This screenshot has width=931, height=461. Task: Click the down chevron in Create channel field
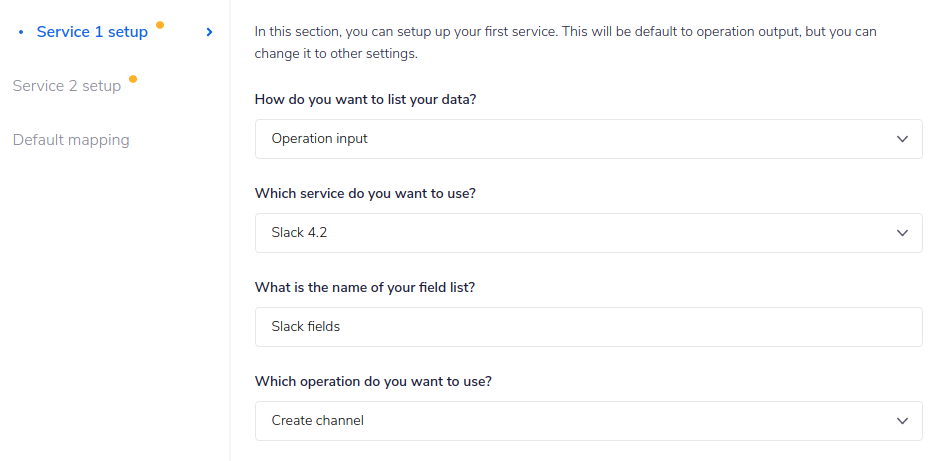[x=902, y=421]
